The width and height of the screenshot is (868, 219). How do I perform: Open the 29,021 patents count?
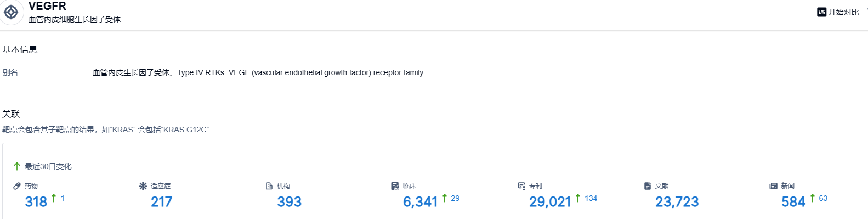coord(550,202)
